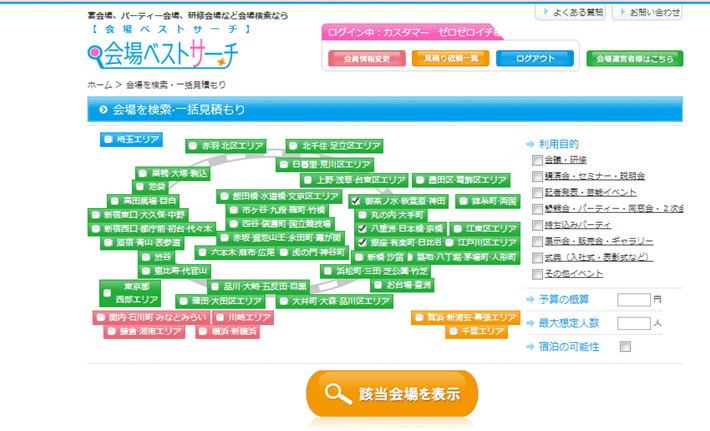Viewport: 710px width, 431px height.
Task: Check the 江東区エリア checkbox
Action: pyautogui.click(x=458, y=229)
